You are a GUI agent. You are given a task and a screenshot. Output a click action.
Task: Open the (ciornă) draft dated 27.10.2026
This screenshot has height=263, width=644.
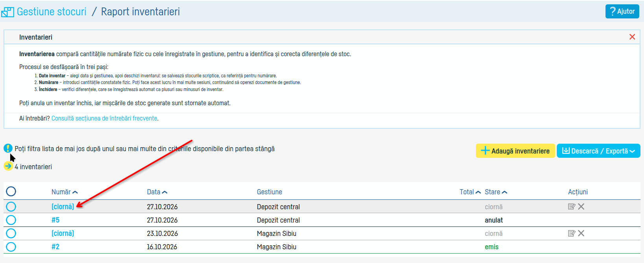(x=63, y=206)
